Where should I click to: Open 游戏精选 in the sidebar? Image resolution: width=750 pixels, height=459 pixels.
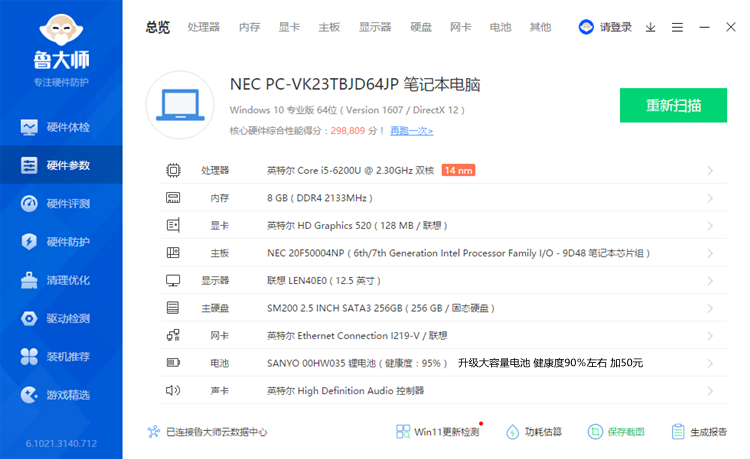point(61,395)
